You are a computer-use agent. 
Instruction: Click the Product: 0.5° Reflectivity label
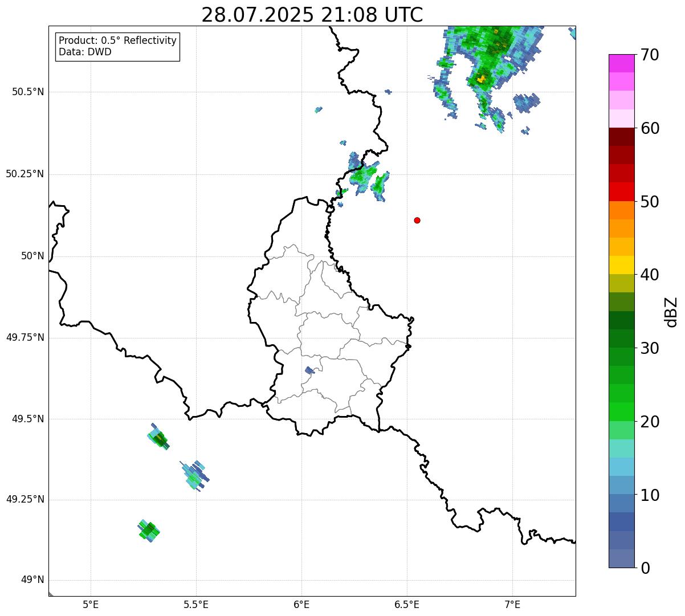pos(117,41)
